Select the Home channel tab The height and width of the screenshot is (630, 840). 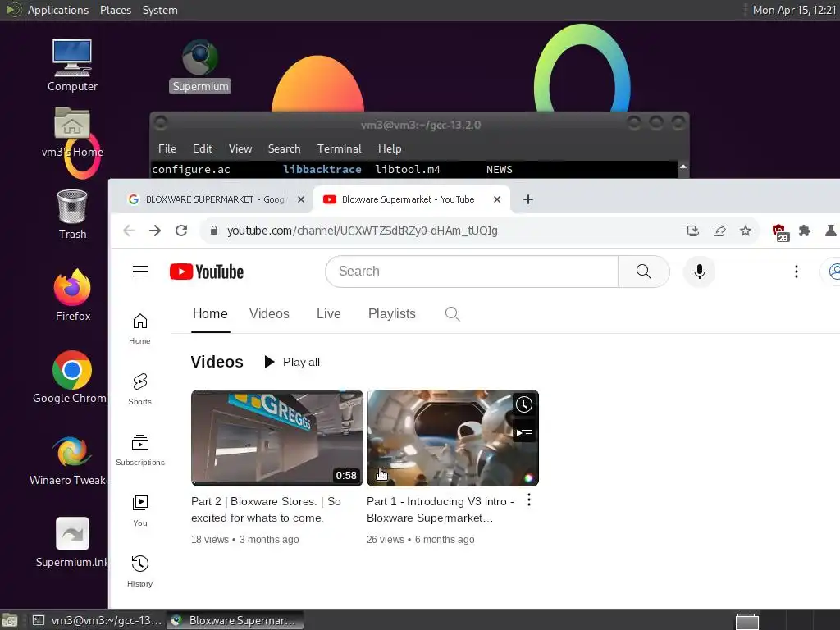(210, 314)
